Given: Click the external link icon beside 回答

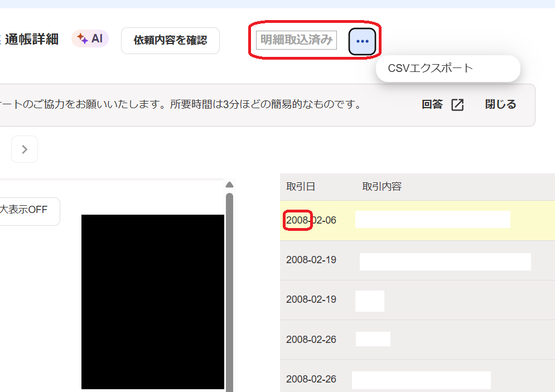Looking at the screenshot, I should [x=457, y=105].
